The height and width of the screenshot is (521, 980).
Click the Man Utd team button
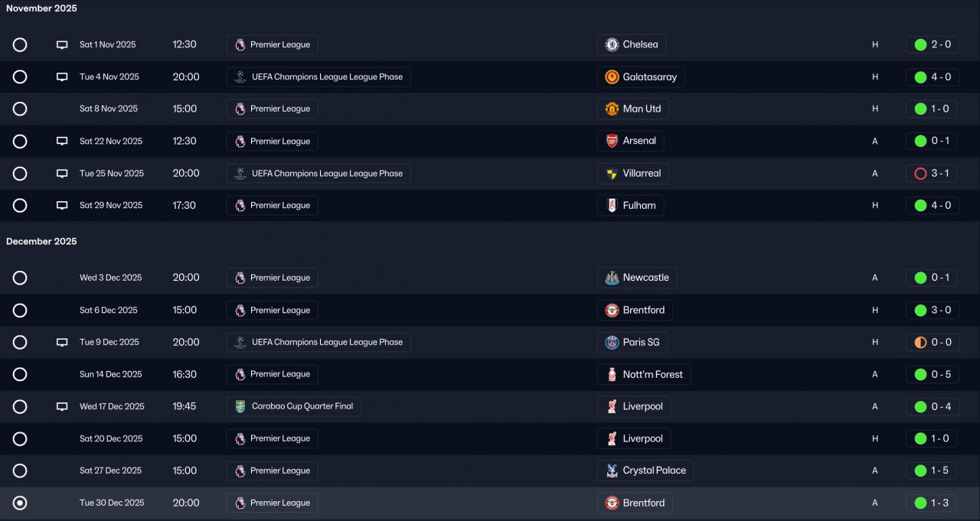point(633,109)
